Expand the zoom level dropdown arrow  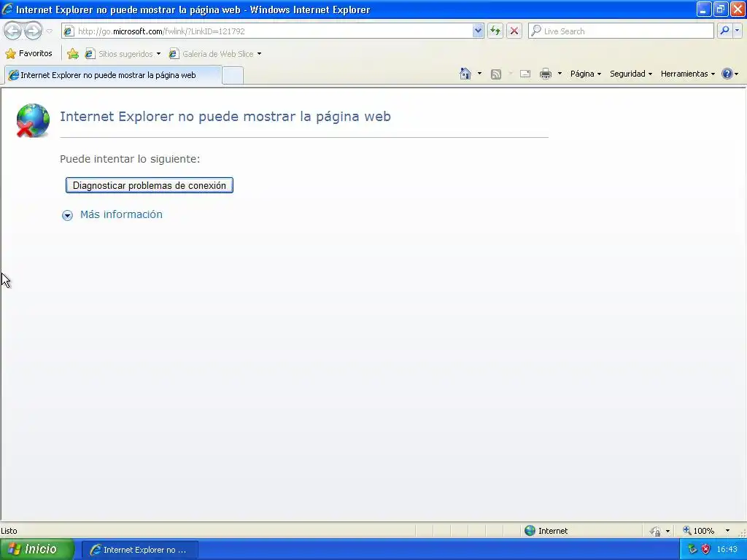(x=727, y=531)
